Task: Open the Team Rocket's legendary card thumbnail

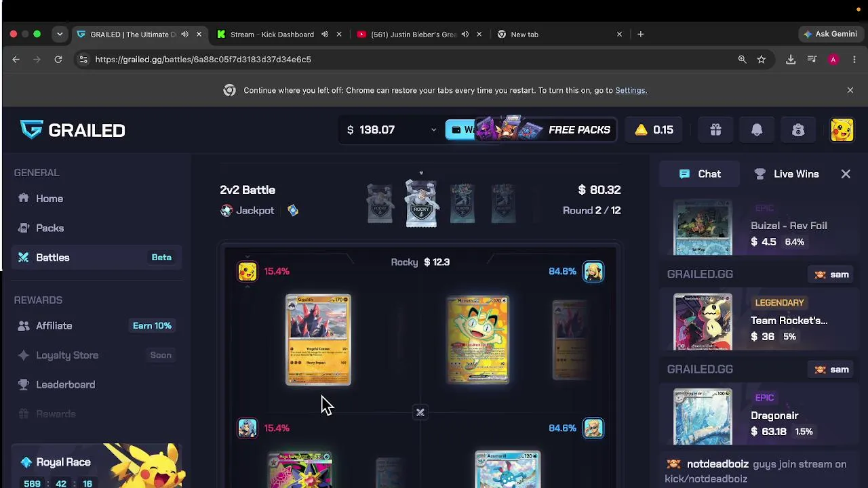Action: coord(703,322)
